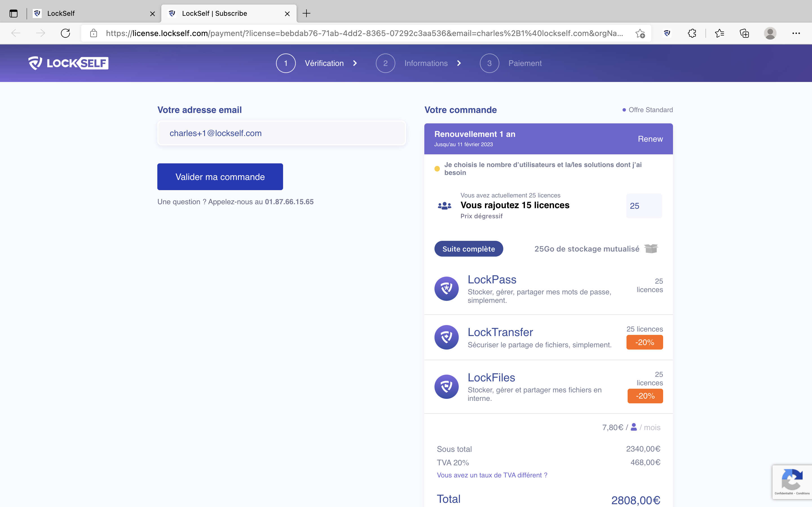Click the email address input field
This screenshot has height=507, width=812.
coord(281,133)
